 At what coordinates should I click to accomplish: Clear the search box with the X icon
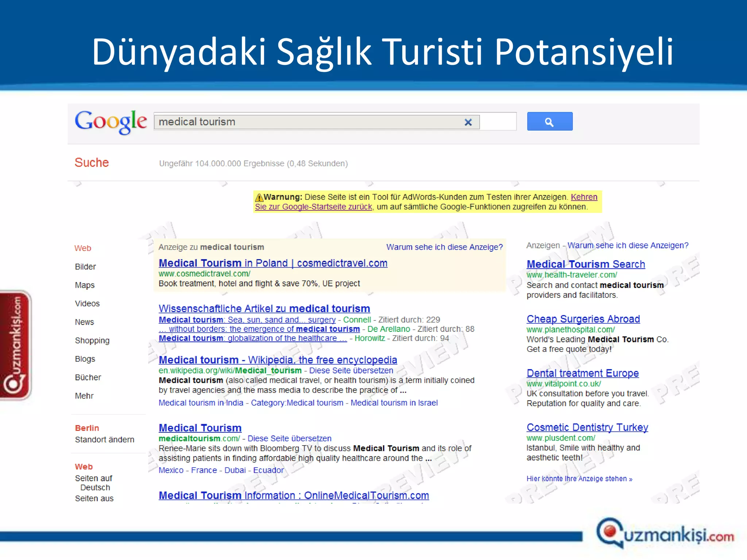(x=468, y=122)
